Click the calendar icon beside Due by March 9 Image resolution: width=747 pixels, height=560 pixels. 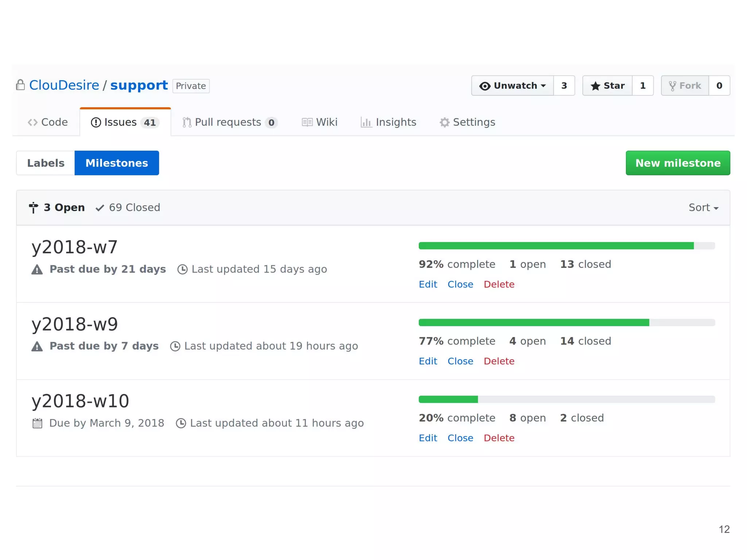pyautogui.click(x=37, y=423)
